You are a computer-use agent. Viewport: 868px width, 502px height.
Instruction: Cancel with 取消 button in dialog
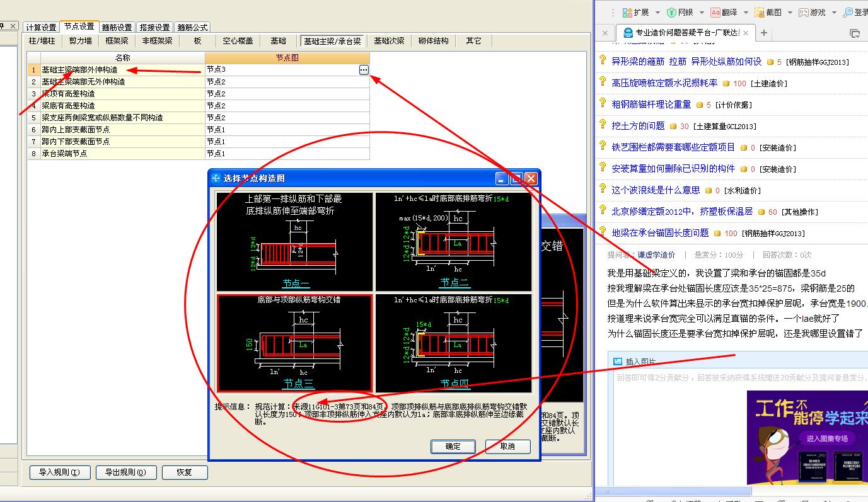(507, 447)
